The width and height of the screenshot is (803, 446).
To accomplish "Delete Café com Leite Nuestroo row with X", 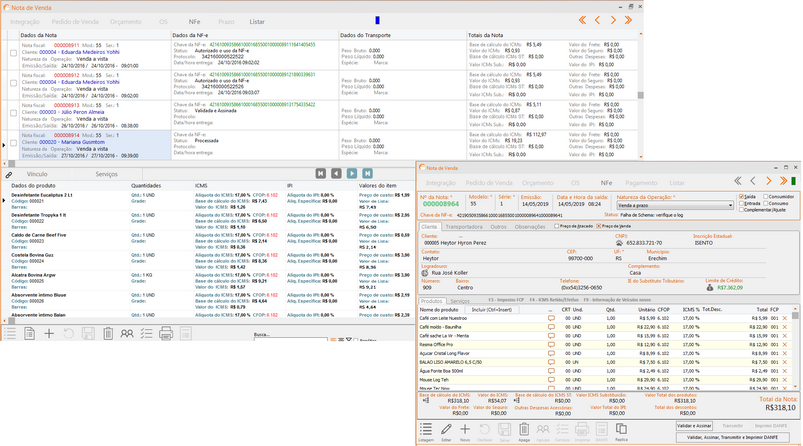I will [x=785, y=318].
